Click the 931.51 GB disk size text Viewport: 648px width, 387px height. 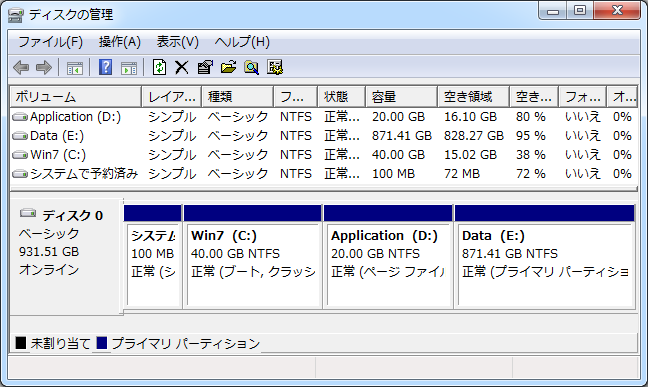click(49, 252)
